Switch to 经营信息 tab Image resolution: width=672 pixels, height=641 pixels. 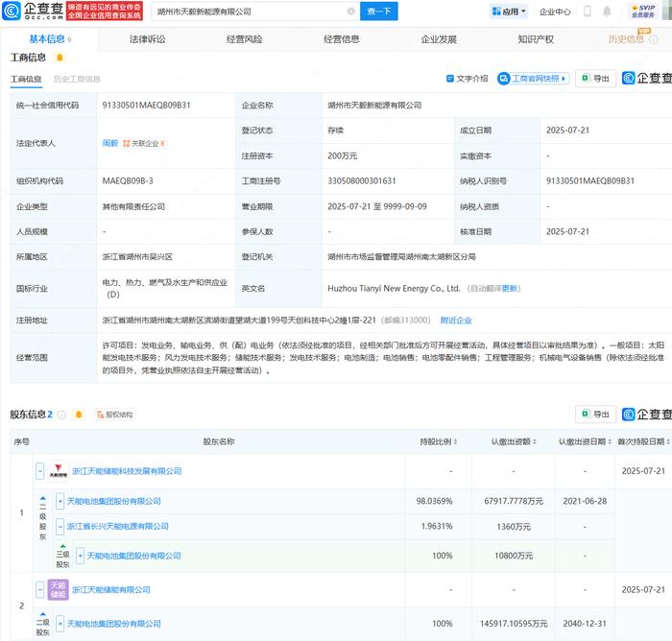[x=342, y=39]
